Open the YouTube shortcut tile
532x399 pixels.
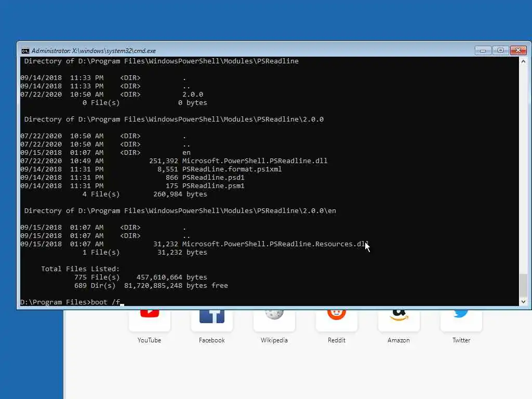point(149,320)
